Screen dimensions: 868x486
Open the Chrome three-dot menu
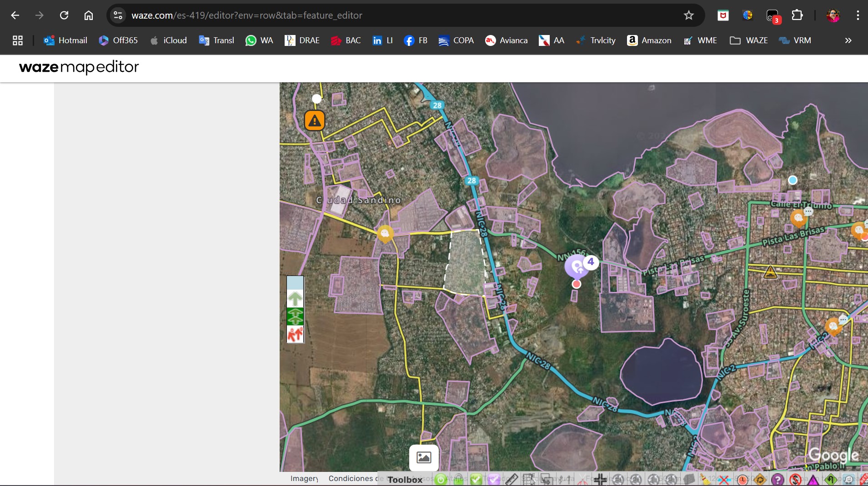pyautogui.click(x=858, y=15)
